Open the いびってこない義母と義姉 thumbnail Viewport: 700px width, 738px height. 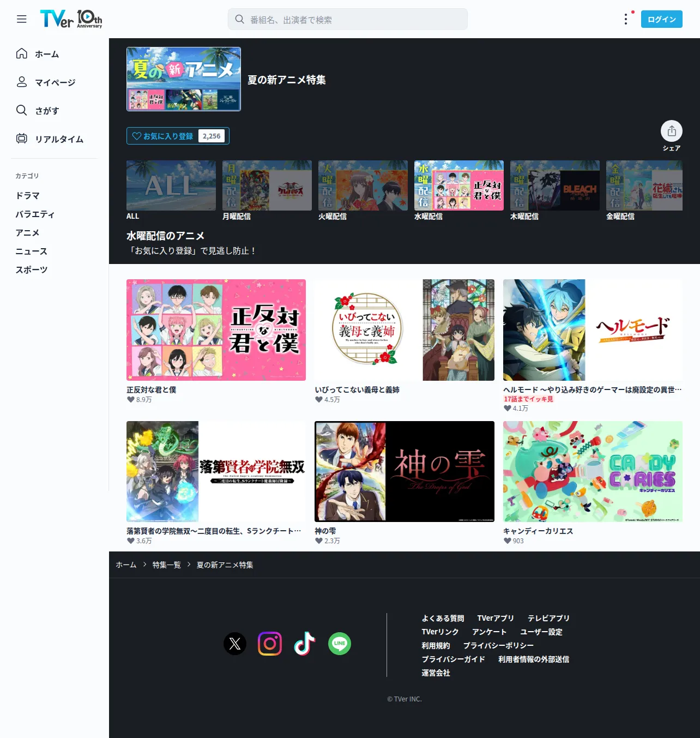pyautogui.click(x=405, y=329)
